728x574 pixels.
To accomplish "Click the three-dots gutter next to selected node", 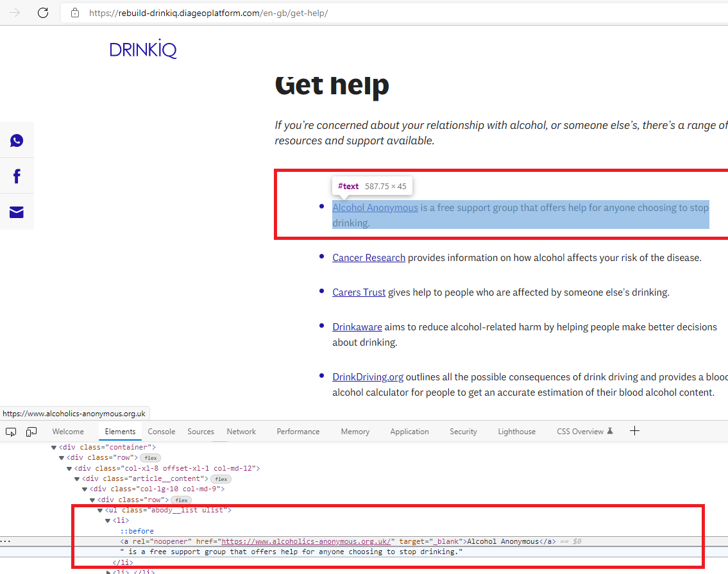I will tap(5, 541).
